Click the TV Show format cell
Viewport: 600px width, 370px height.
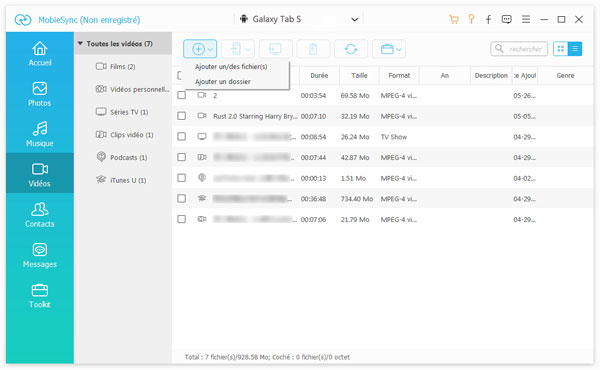(394, 137)
